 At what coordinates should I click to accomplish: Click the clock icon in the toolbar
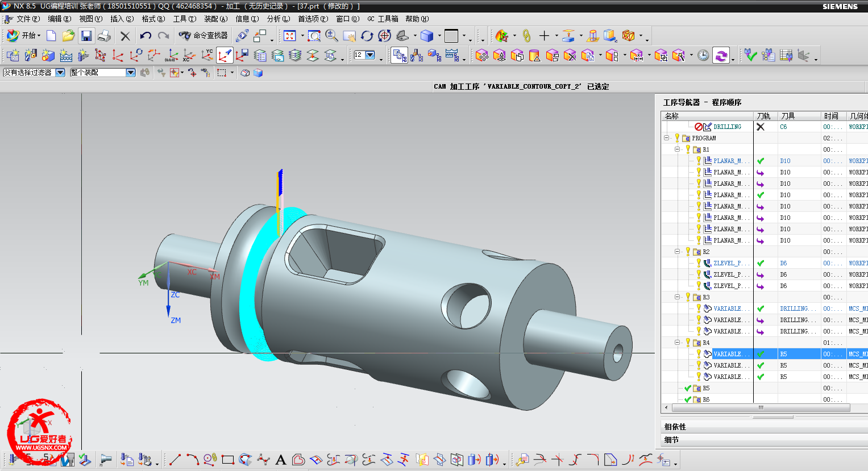coord(703,55)
